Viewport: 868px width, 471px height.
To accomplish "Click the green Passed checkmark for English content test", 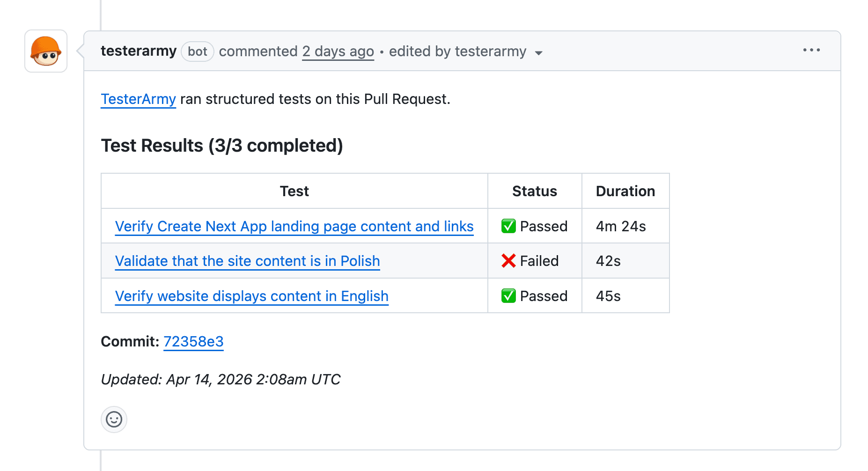I will coord(509,295).
